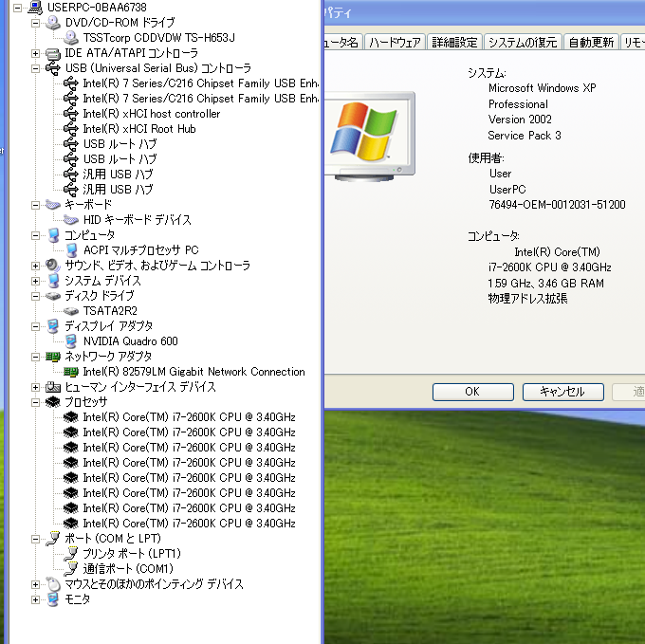Select the Intel(R) 82579LM Gigabit Network Connection text
645x644 pixels.
[x=193, y=372]
